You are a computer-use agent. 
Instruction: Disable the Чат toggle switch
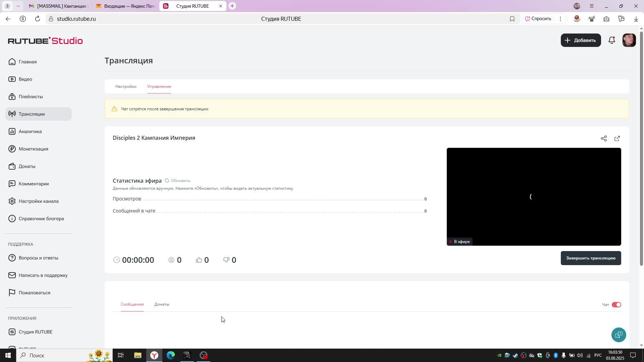pyautogui.click(x=616, y=305)
